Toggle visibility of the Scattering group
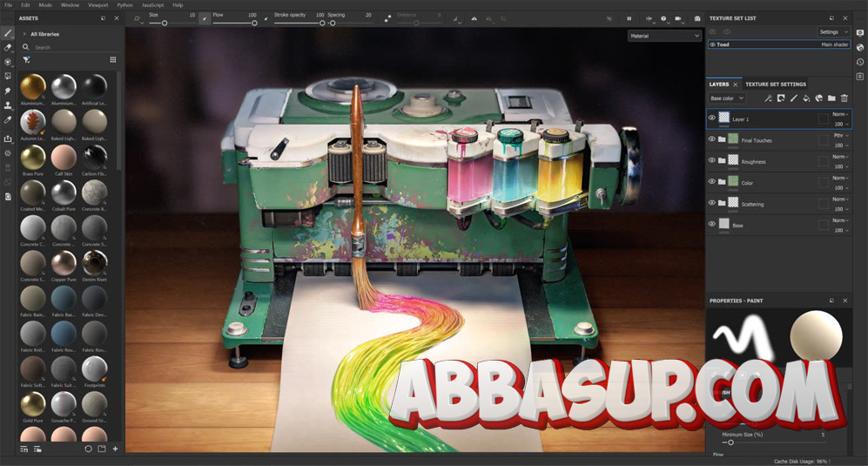This screenshot has width=868, height=466. [712, 203]
